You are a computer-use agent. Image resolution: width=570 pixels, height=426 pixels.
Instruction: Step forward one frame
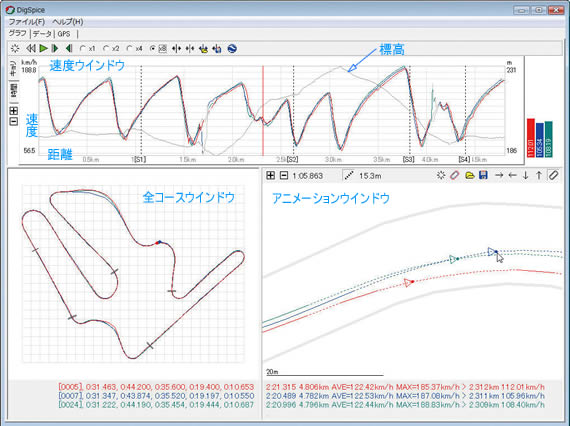click(x=55, y=48)
